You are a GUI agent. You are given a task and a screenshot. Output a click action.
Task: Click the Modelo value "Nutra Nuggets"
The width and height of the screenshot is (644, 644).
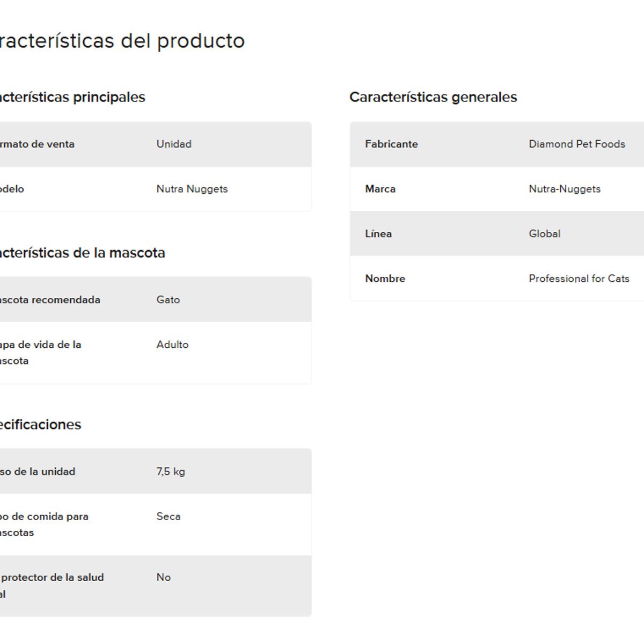(192, 189)
